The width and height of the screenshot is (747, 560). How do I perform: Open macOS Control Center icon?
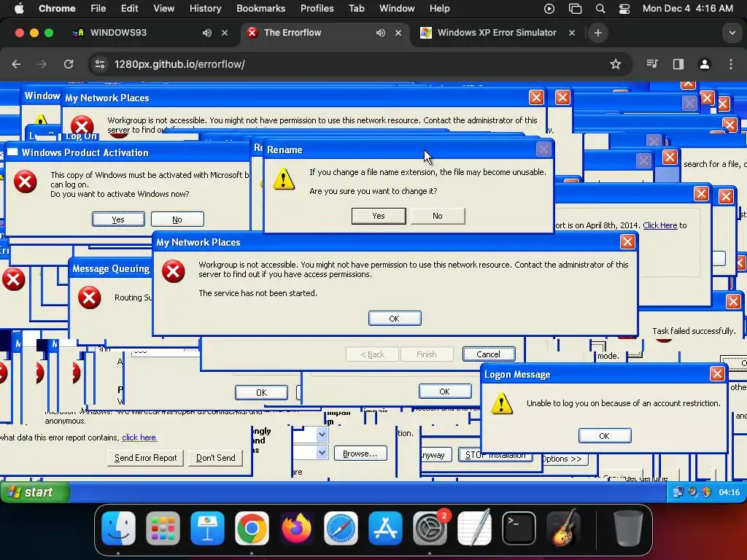tap(624, 9)
